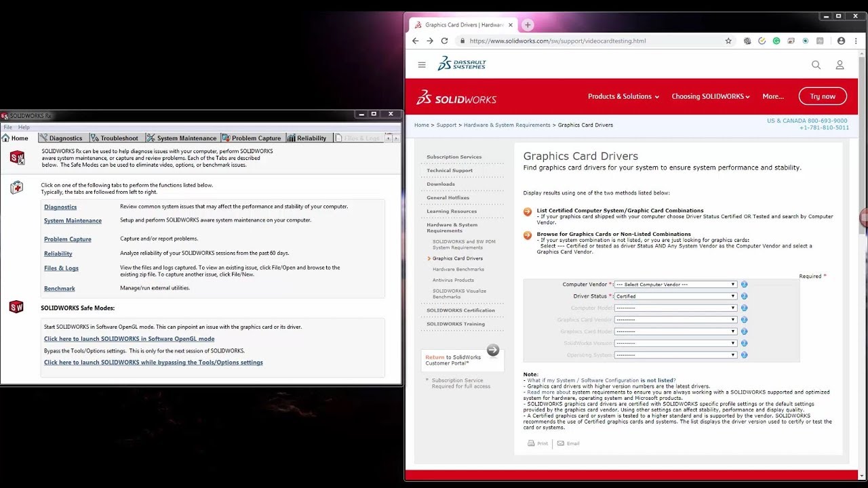Open Technical Support sidebar item
The height and width of the screenshot is (488, 868).
450,170
